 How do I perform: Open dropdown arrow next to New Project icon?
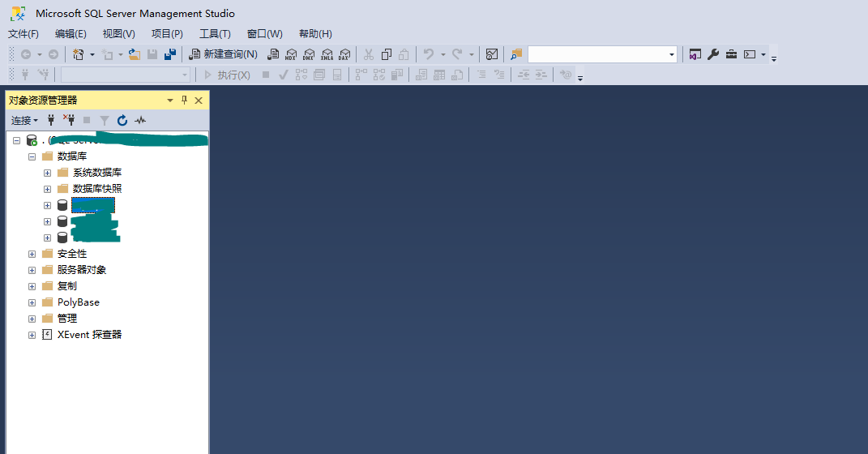click(92, 54)
